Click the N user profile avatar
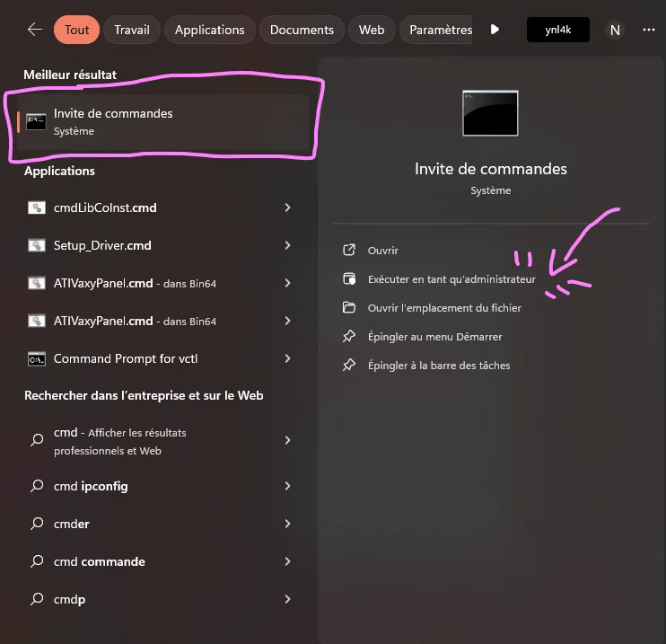Viewport: 666px width, 644px height. pyautogui.click(x=615, y=30)
